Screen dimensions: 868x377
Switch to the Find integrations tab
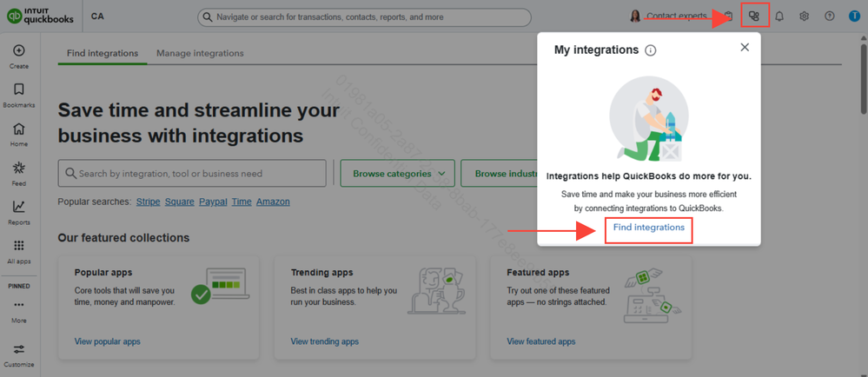(103, 53)
